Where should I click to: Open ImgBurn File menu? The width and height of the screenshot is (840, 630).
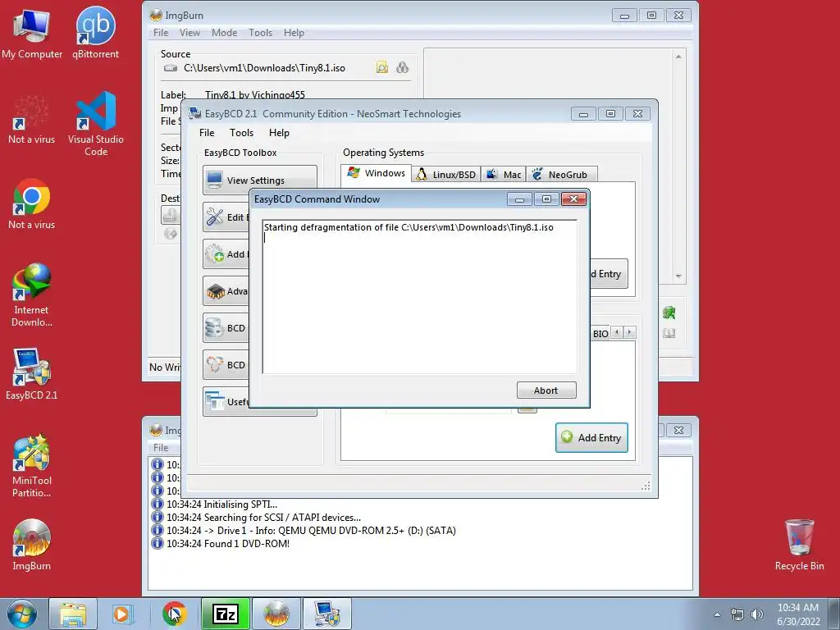click(161, 33)
